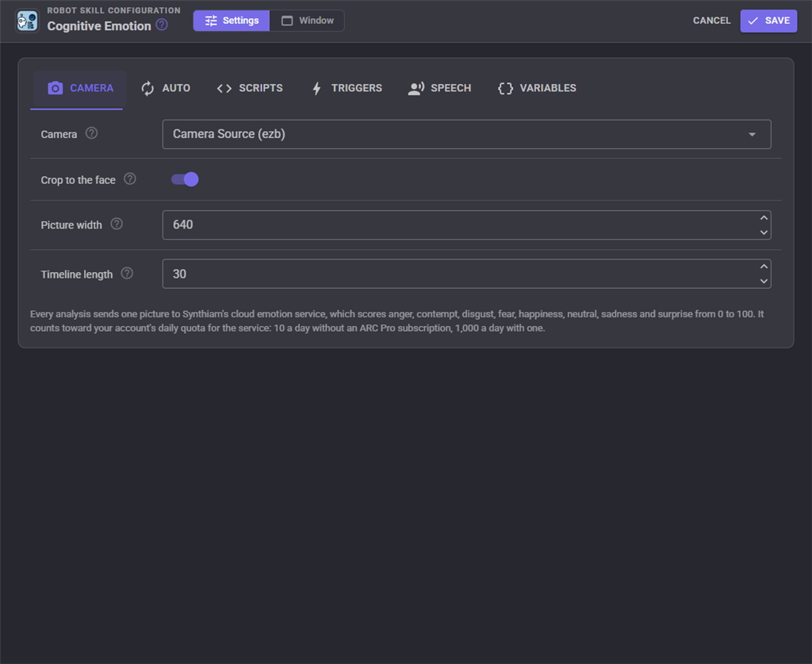This screenshot has width=812, height=664.
Task: Click the help icon beside Camera label
Action: tap(92, 133)
